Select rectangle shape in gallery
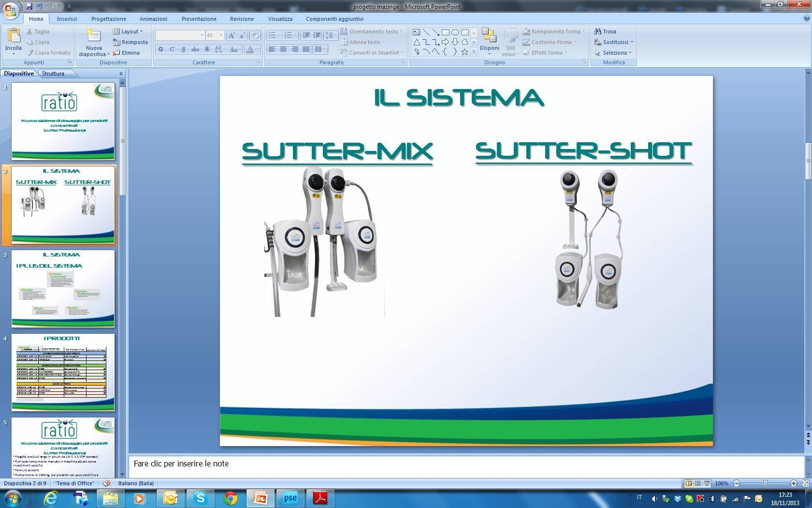This screenshot has height=508, width=812. click(x=445, y=32)
